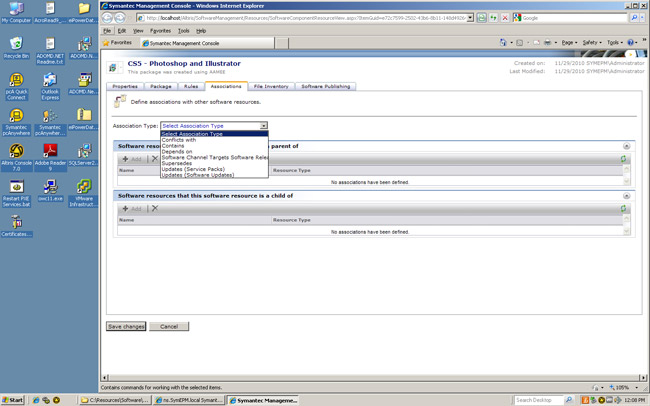Open My Computer desktop icon
Image resolution: width=650 pixels, height=406 pixels.
pyautogui.click(x=16, y=12)
